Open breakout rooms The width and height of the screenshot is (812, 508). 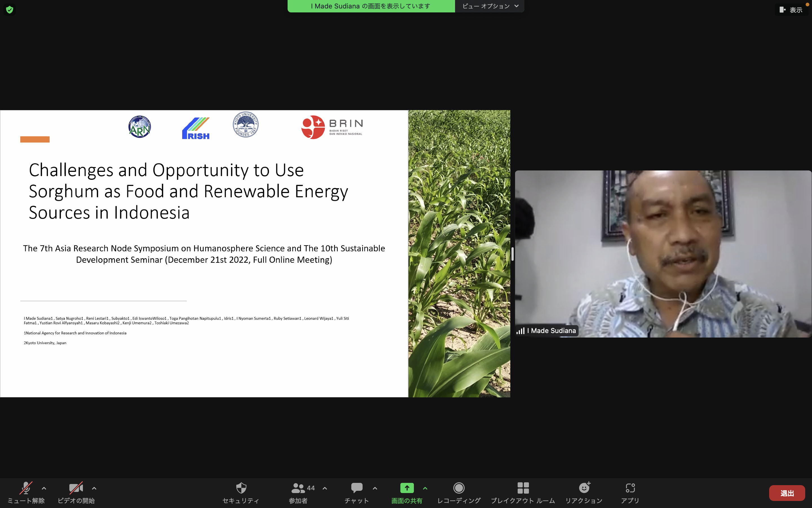(523, 492)
